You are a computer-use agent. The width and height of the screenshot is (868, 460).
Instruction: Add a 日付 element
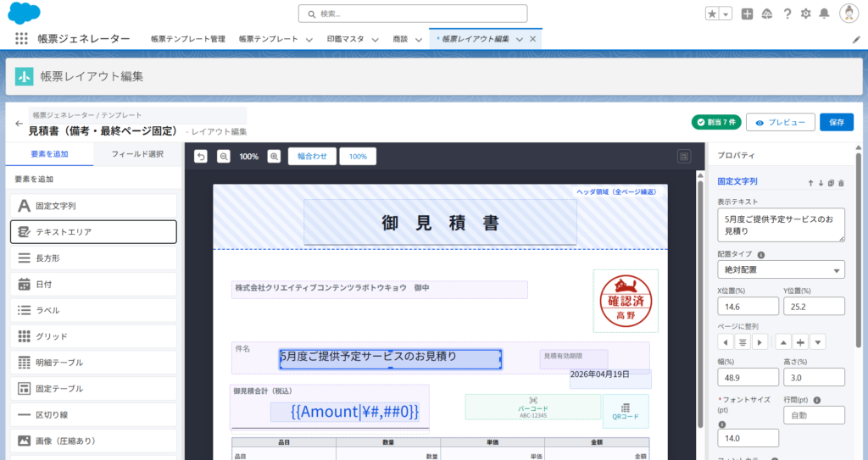pyautogui.click(x=93, y=284)
